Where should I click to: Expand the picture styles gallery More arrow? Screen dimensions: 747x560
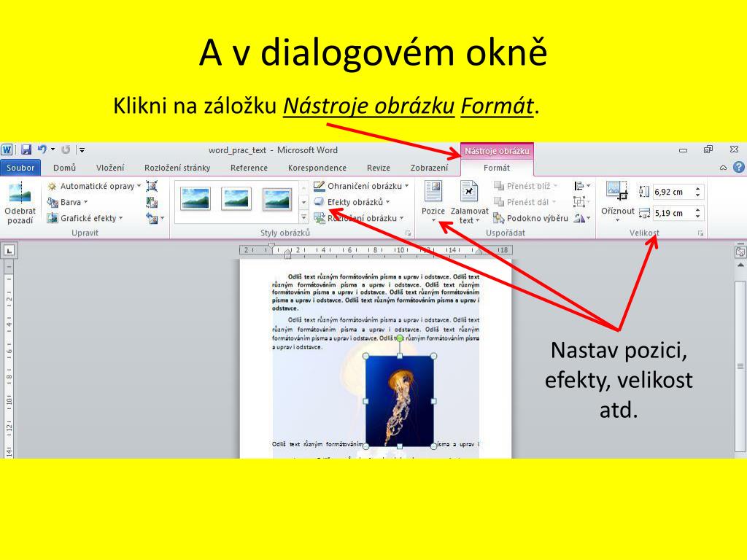(x=303, y=217)
